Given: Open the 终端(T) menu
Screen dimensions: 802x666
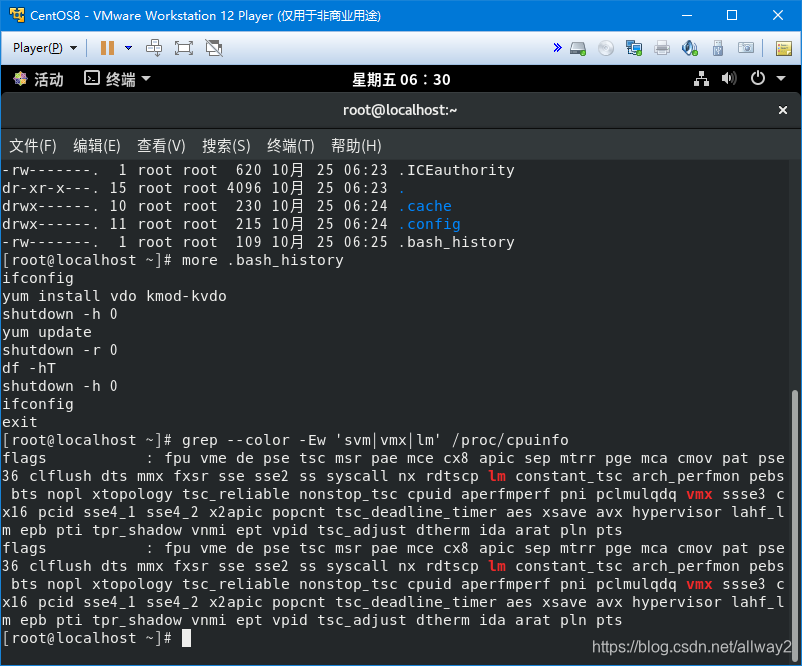Looking at the screenshot, I should point(291,146).
